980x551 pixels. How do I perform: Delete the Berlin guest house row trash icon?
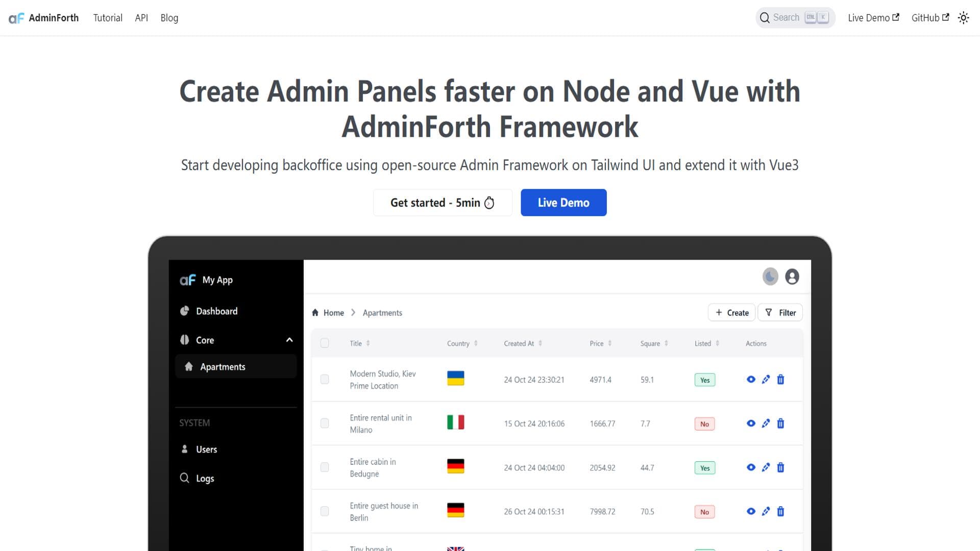click(780, 511)
